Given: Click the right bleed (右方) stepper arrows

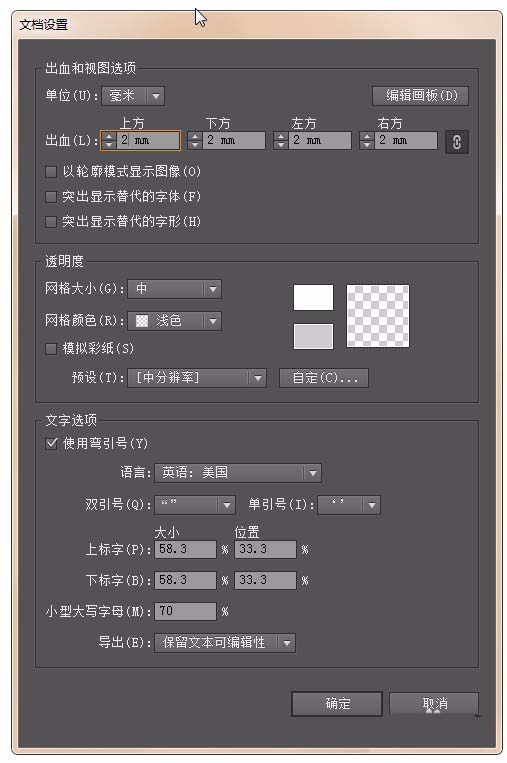Looking at the screenshot, I should click(x=366, y=141).
